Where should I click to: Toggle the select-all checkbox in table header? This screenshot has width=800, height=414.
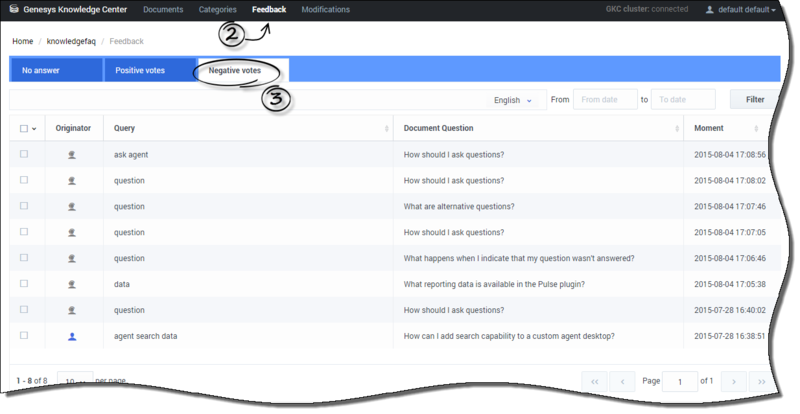(x=25, y=128)
